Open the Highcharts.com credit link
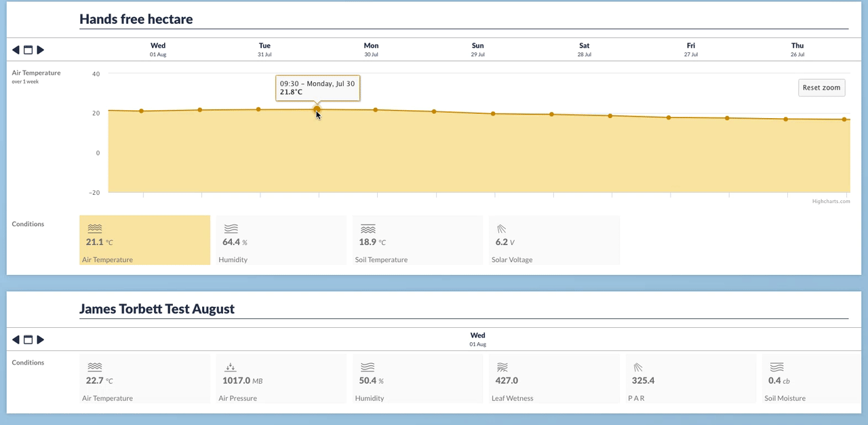The image size is (868, 425). [x=831, y=201]
